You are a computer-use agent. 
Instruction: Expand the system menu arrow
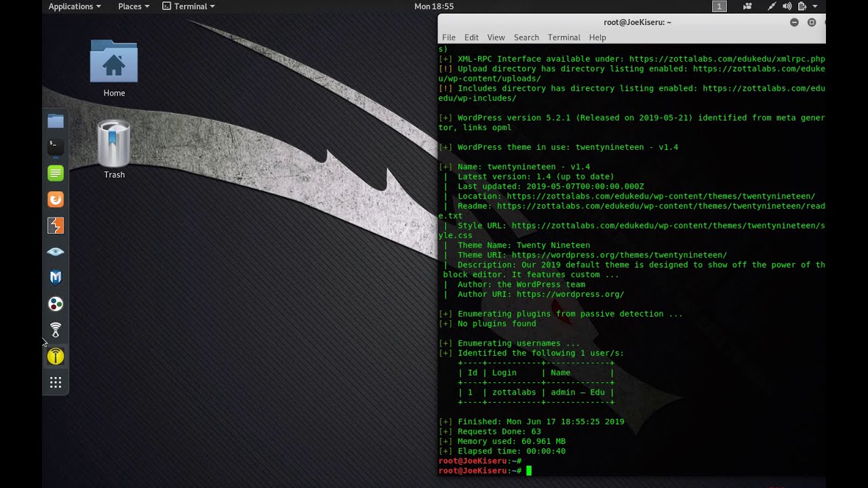coord(815,6)
